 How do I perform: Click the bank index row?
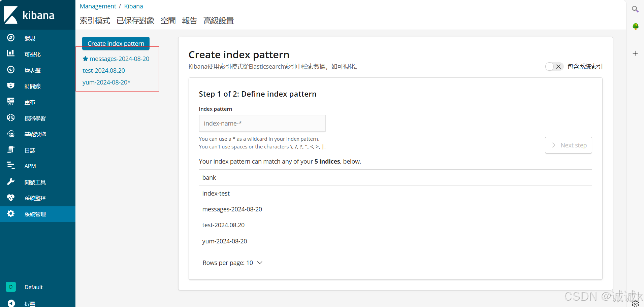coord(395,177)
